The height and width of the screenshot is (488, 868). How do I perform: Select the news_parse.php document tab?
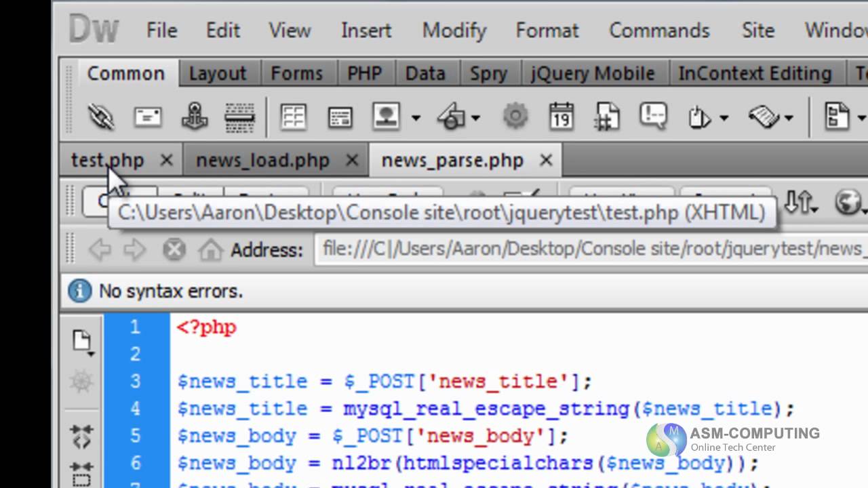pyautogui.click(x=452, y=161)
